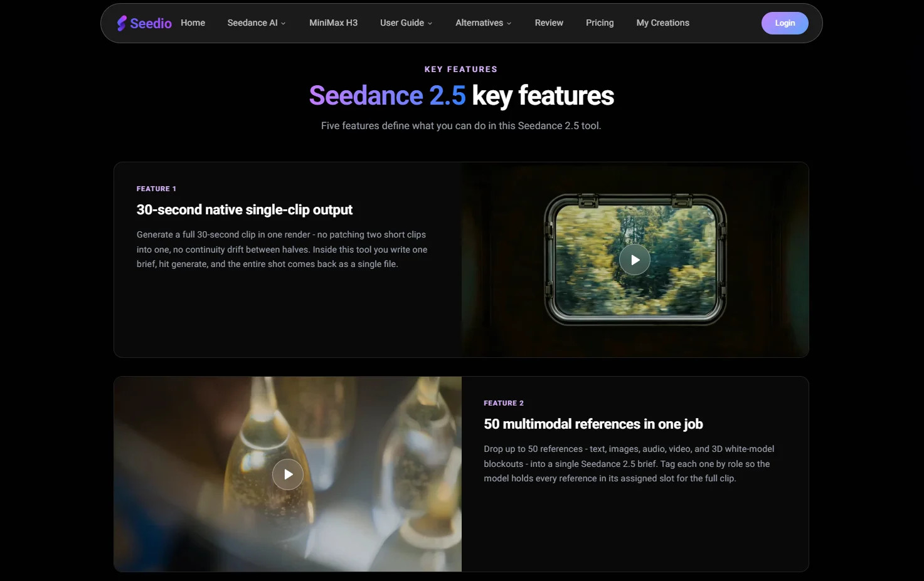The image size is (924, 581).
Task: Click the 'Seedance 2.5 key features' title
Action: [x=462, y=96]
